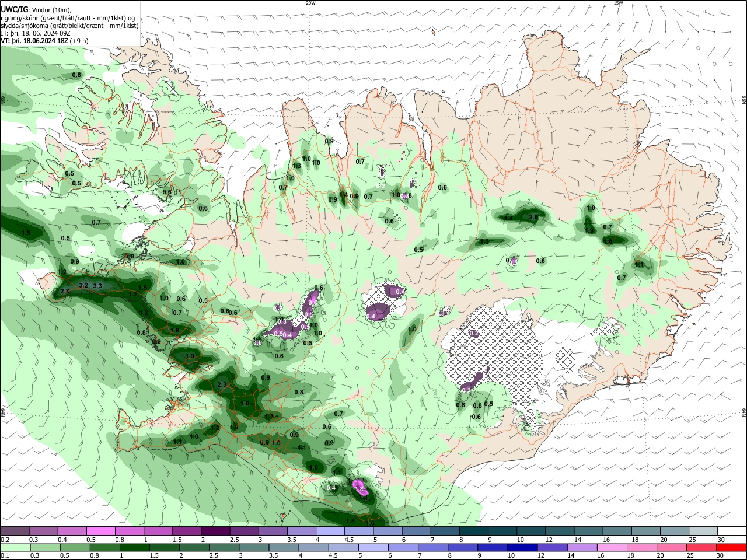
Task: Click the 2.3 precipitation value on map
Action: (221, 384)
